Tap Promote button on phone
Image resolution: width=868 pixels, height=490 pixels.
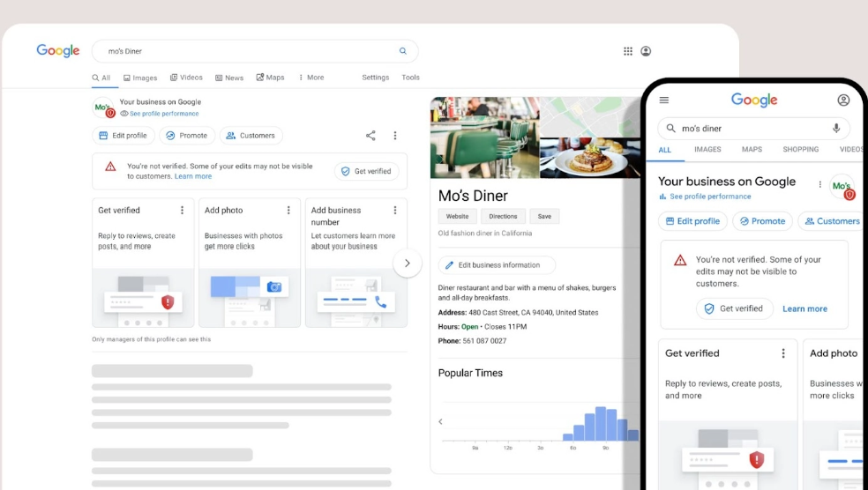coord(762,221)
